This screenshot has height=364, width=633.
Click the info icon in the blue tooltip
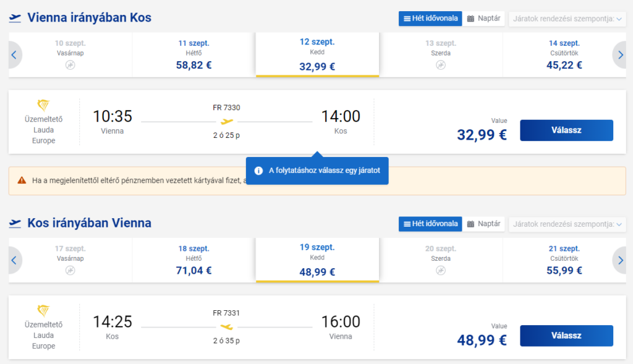pyautogui.click(x=259, y=171)
